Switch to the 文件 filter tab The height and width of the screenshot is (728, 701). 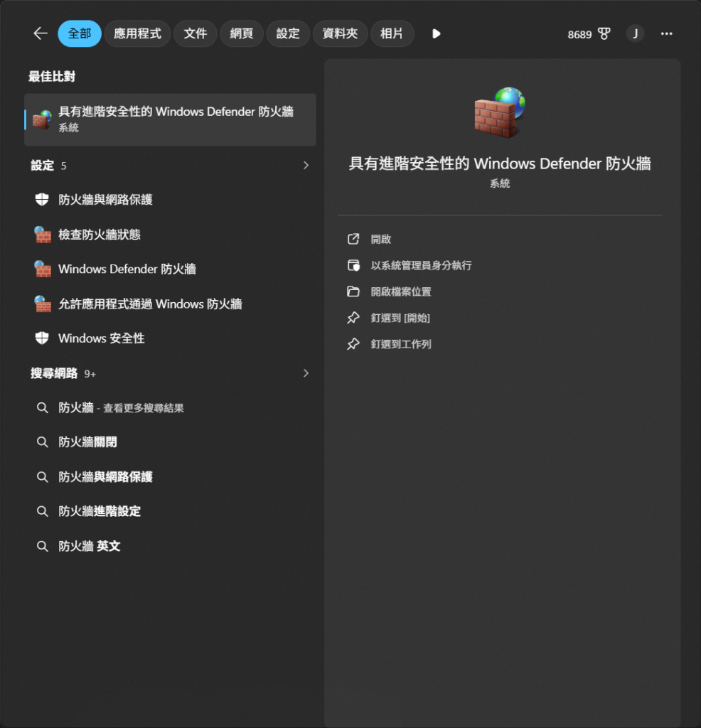[x=195, y=34]
